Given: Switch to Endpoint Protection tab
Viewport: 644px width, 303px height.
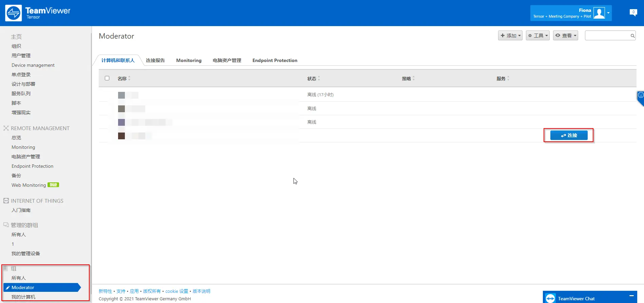Looking at the screenshot, I should (x=275, y=60).
